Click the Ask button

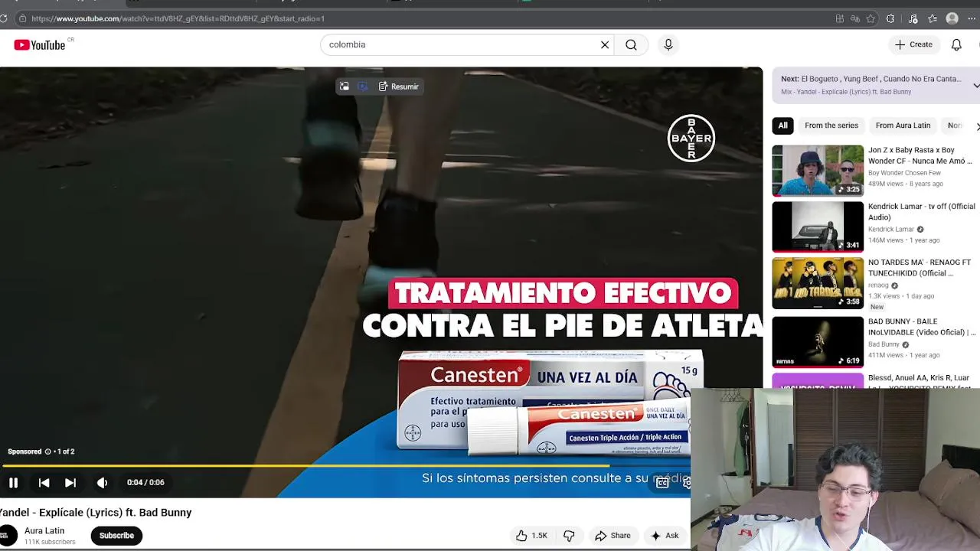click(x=665, y=536)
